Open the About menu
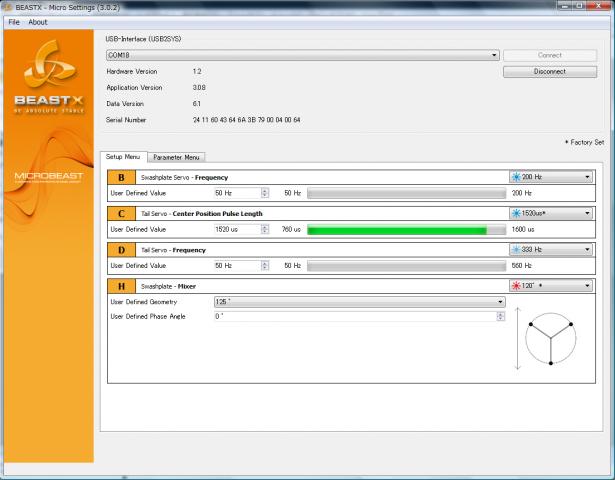Screen dimensions: 615x480 pos(38,22)
